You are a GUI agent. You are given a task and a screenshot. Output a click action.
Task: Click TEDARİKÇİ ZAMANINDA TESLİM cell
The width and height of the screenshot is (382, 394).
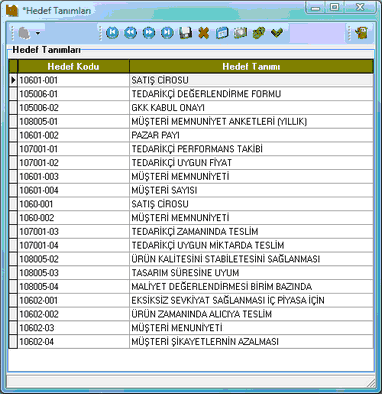251,232
